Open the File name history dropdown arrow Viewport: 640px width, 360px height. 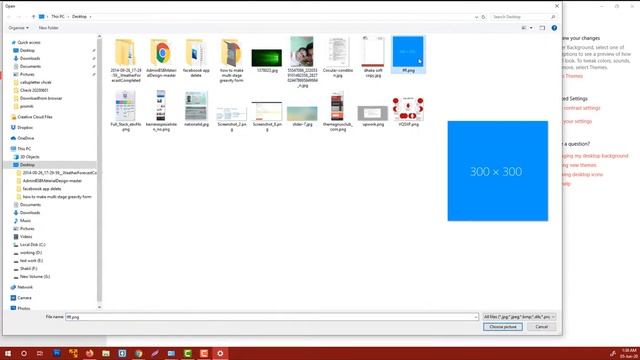click(x=476, y=317)
